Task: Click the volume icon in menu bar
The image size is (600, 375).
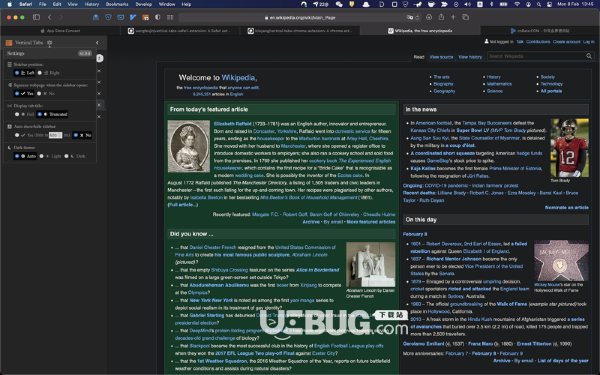Action: (468, 4)
